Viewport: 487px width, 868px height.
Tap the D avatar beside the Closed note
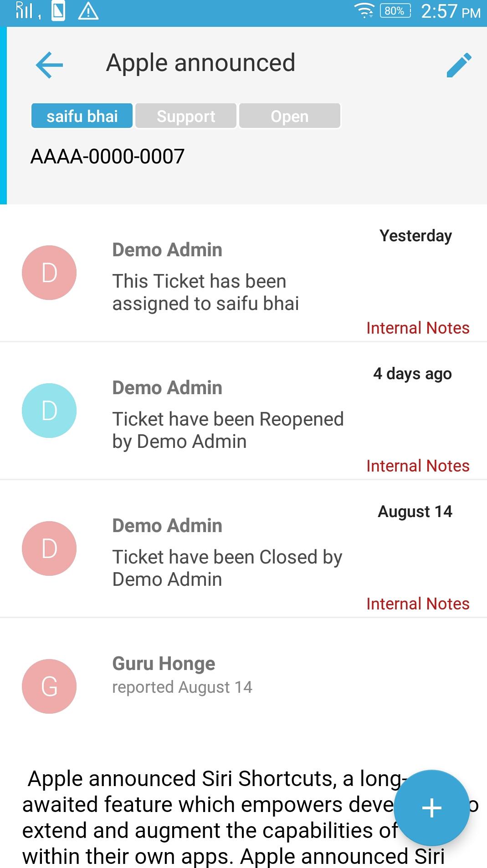click(x=49, y=548)
